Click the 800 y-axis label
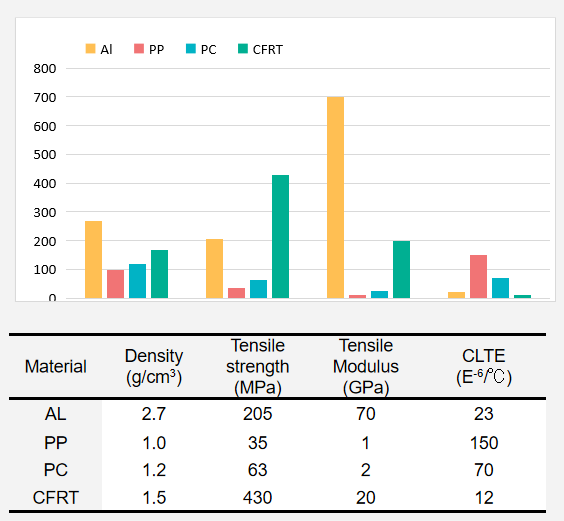Screen dimensions: 564x521 pyautogui.click(x=45, y=68)
